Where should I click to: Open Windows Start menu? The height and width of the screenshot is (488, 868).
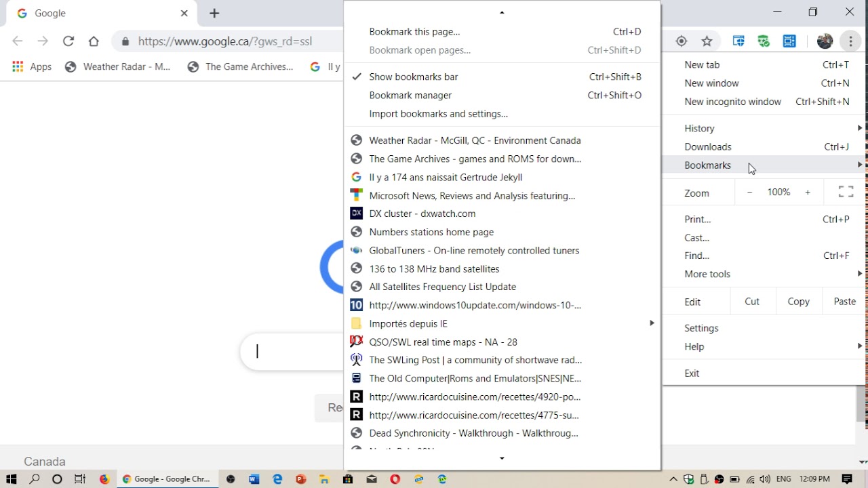coord(11,479)
